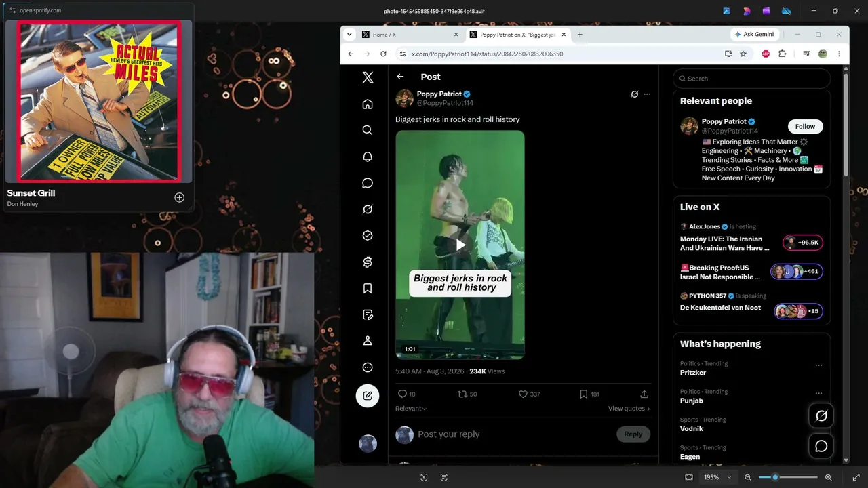Share the post via share icon
Image resolution: width=868 pixels, height=488 pixels.
(x=644, y=394)
